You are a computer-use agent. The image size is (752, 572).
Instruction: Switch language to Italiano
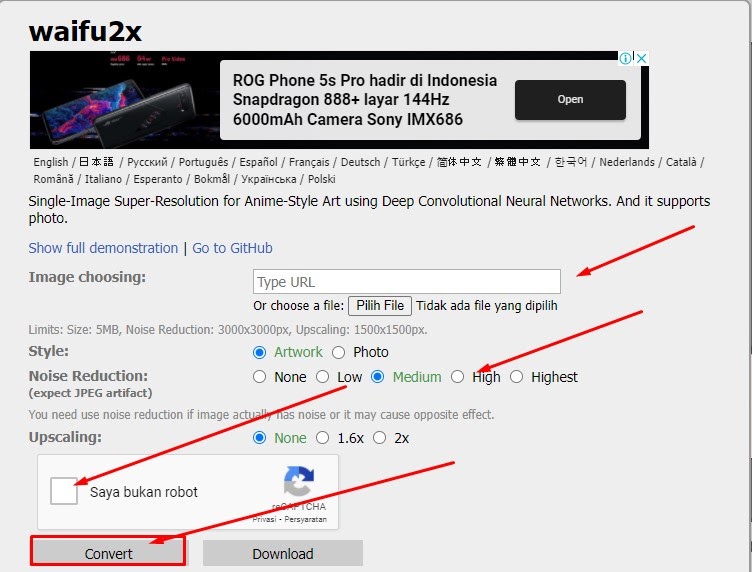[103, 179]
